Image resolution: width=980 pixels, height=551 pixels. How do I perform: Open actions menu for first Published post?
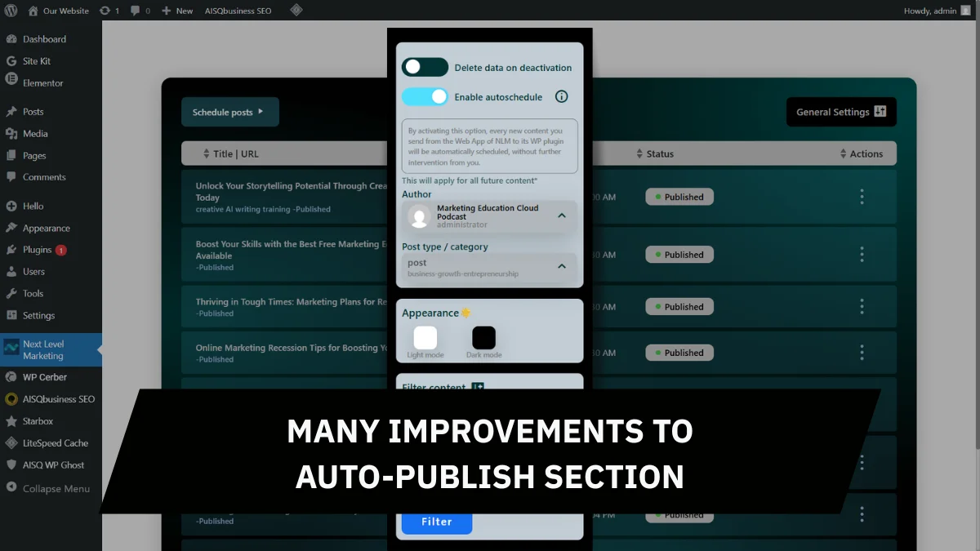click(862, 197)
